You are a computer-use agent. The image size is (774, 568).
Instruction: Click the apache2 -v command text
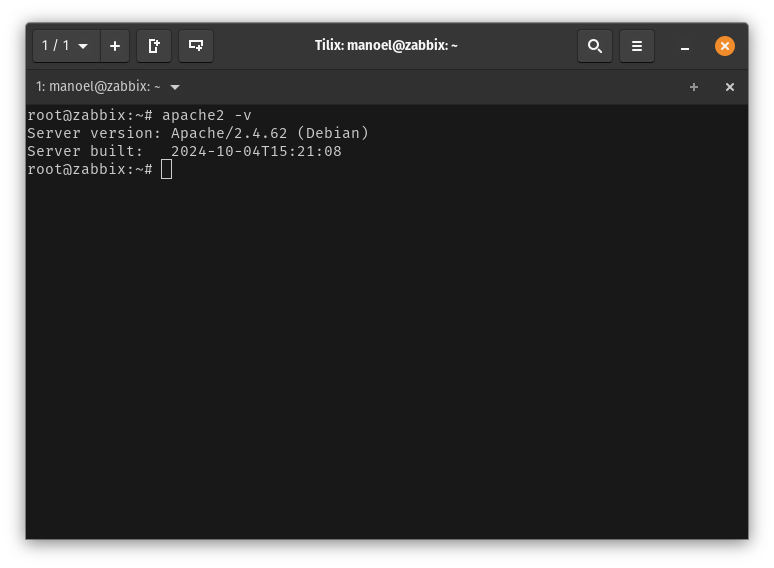[207, 115]
